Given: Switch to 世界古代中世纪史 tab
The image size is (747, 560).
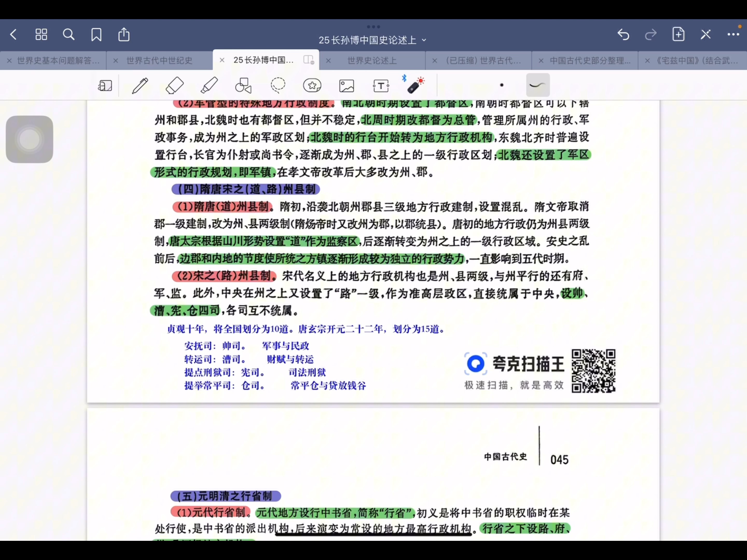Looking at the screenshot, I should pyautogui.click(x=160, y=60).
